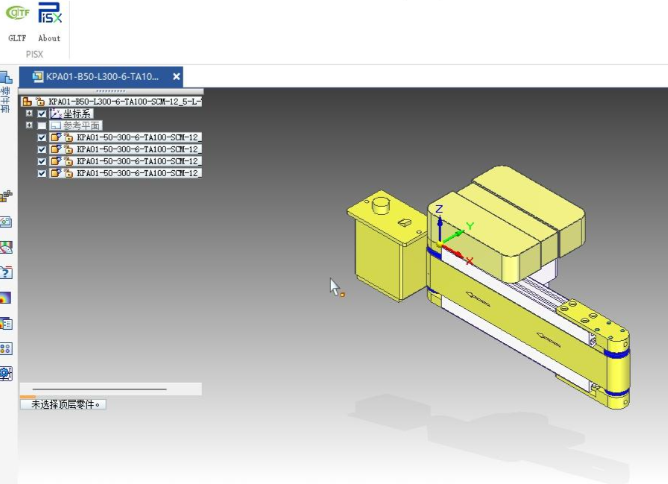Screen dimensions: 668x484
Task: Close the KPA01-B50-L300 document tab
Action: [177, 76]
